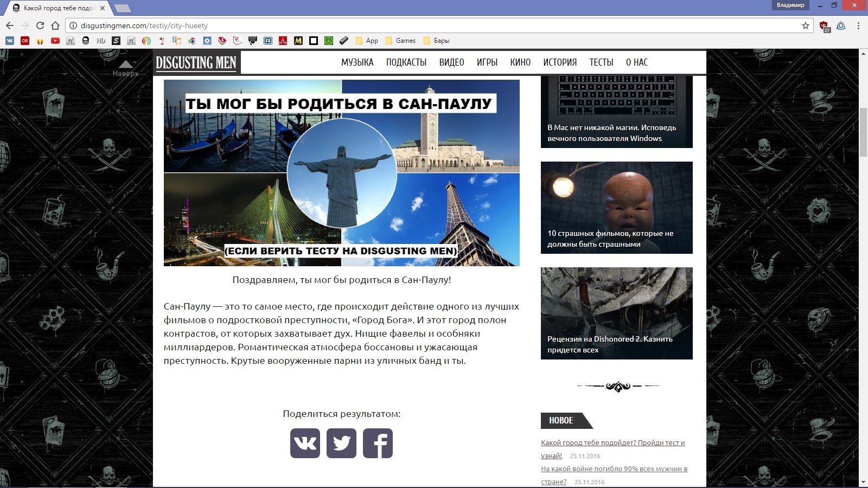Open the uBlock Origin extension
868x488 pixels.
pyautogui.click(x=824, y=26)
